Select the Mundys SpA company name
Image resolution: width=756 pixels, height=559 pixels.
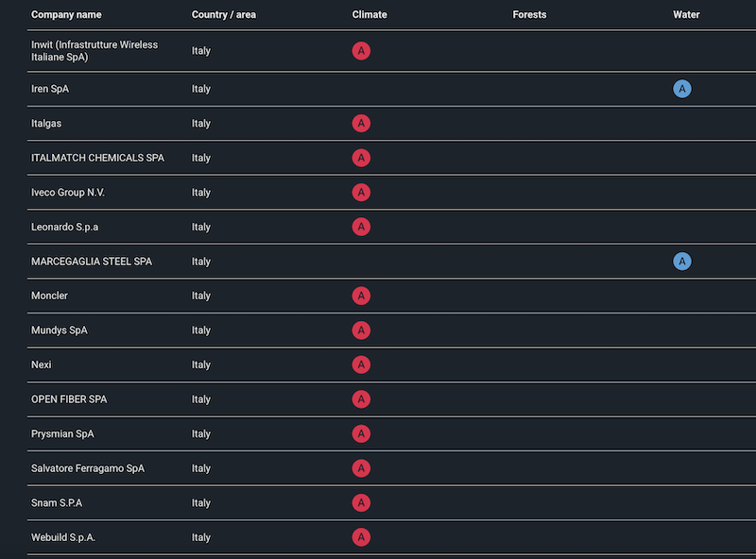pos(60,330)
